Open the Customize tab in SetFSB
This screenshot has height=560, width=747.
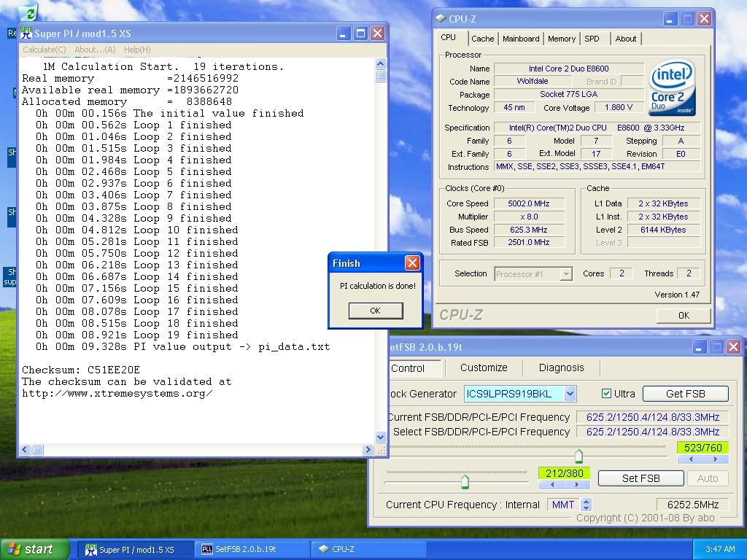(x=484, y=367)
